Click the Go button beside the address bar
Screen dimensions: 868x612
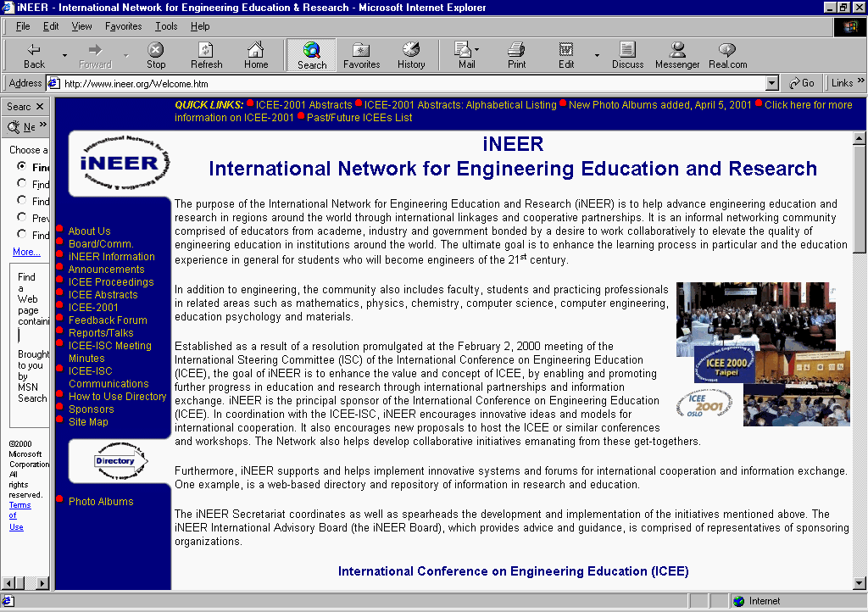click(x=802, y=83)
